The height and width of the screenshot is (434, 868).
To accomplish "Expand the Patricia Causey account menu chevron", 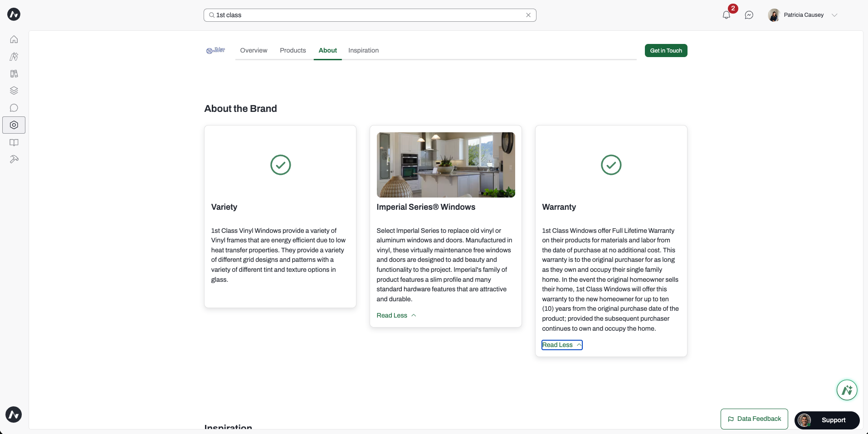I will point(834,15).
